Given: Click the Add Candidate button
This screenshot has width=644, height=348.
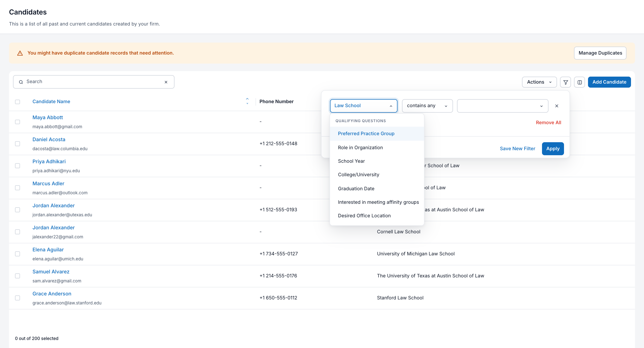Looking at the screenshot, I should click(x=609, y=82).
